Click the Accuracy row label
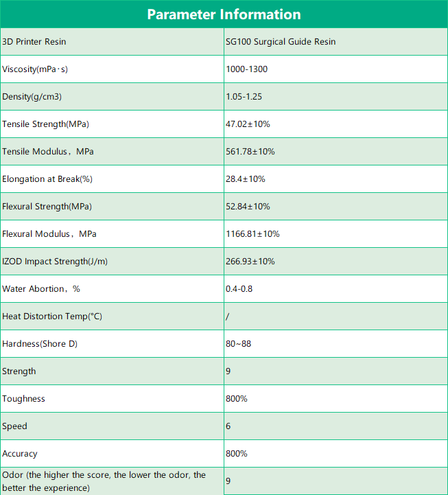This screenshot has width=448, height=495. 20,454
